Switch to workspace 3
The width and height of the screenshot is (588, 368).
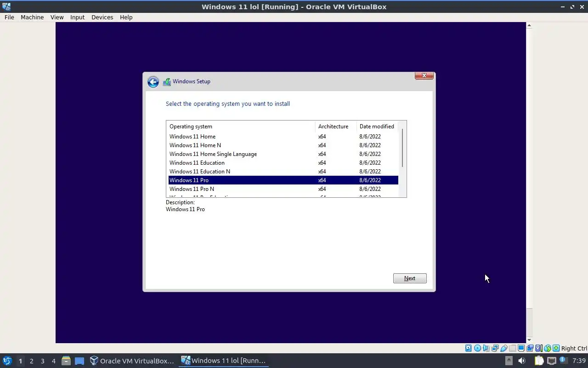[x=42, y=361]
